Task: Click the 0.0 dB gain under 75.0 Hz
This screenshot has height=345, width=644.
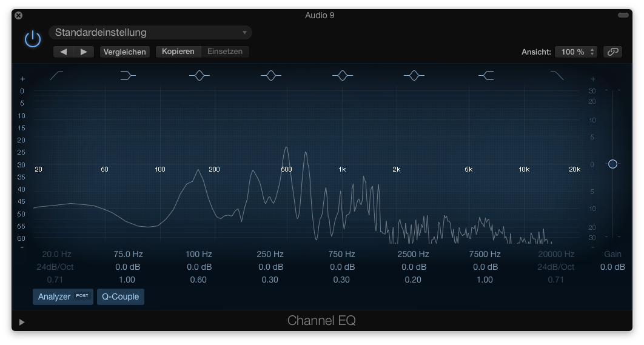Action: (x=128, y=267)
